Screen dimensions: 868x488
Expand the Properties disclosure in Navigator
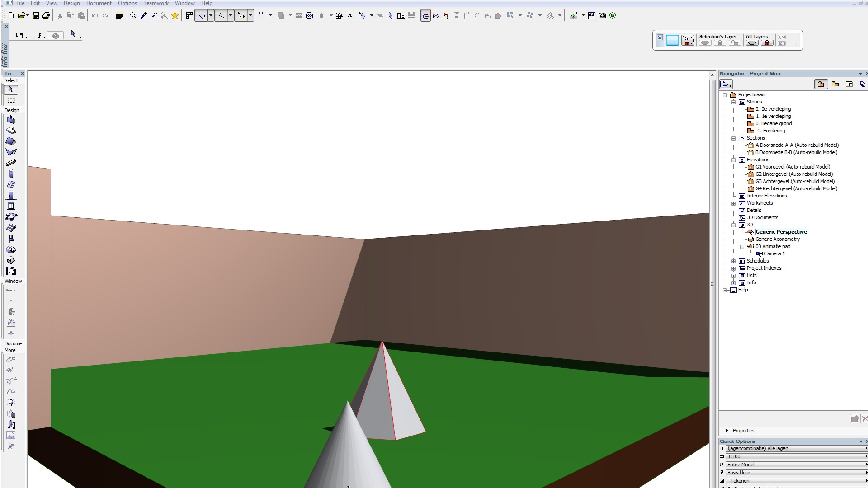pos(726,430)
